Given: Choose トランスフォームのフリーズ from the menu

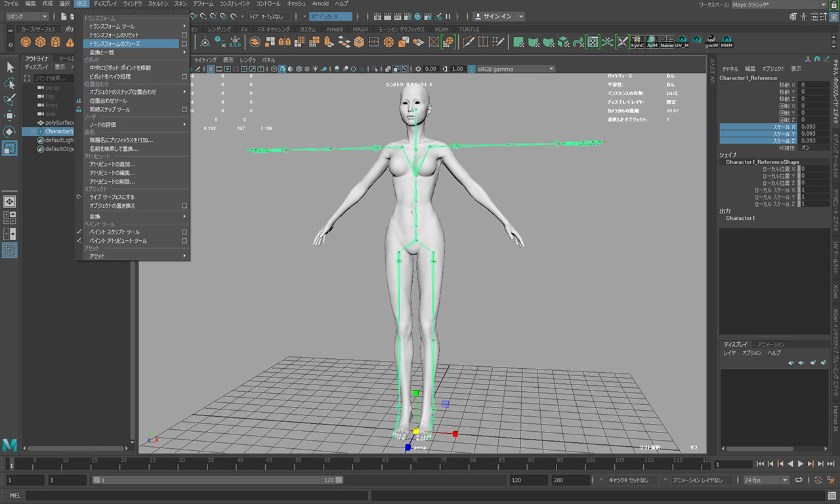Looking at the screenshot, I should pyautogui.click(x=115, y=43).
